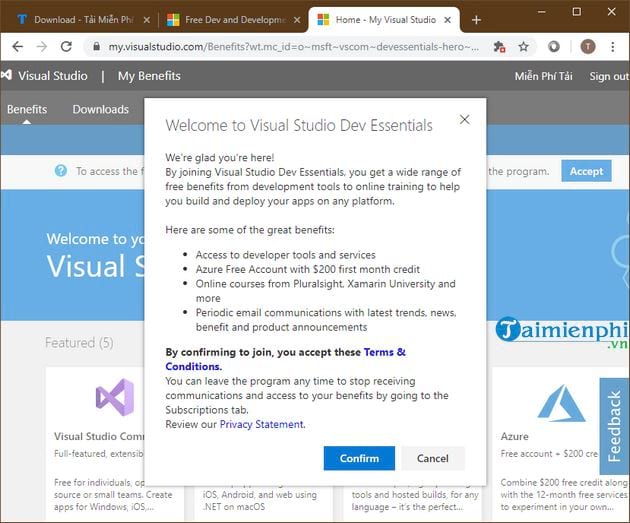Click the Accept button in the banner

[x=586, y=171]
